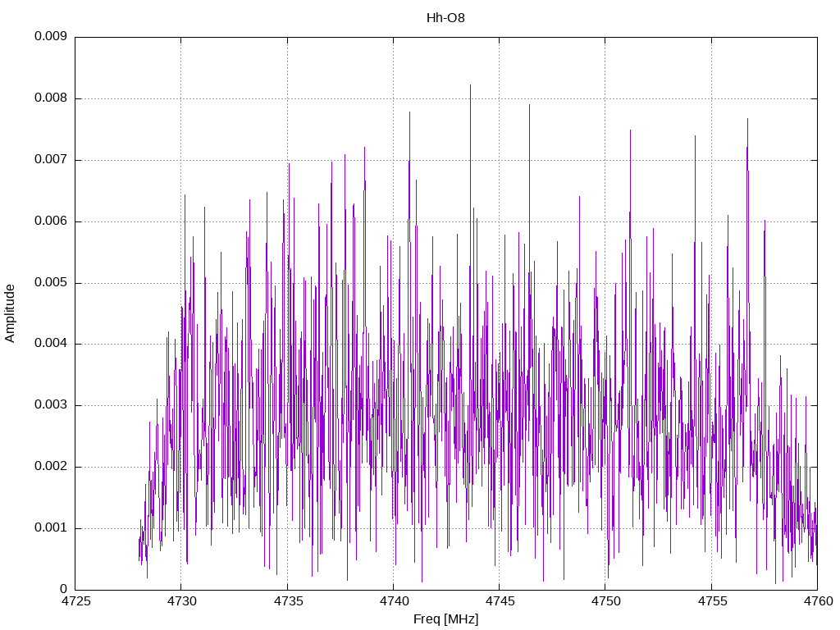
Task: Click the x-axis value 4730
Action: 181,601
